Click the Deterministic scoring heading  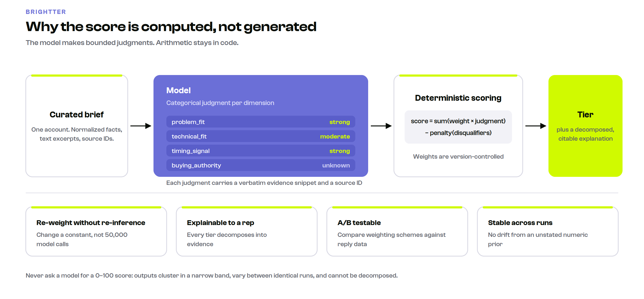458,98
